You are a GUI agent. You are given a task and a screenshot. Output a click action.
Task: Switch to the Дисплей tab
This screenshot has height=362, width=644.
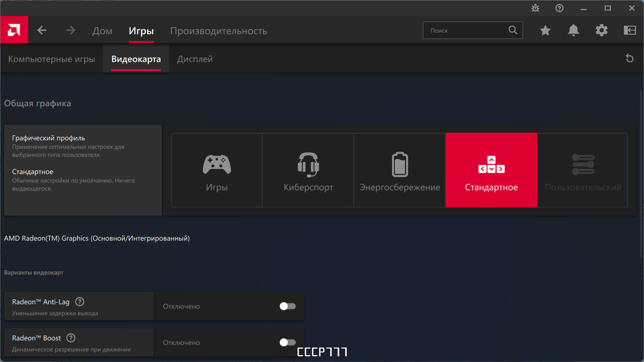[x=195, y=59]
